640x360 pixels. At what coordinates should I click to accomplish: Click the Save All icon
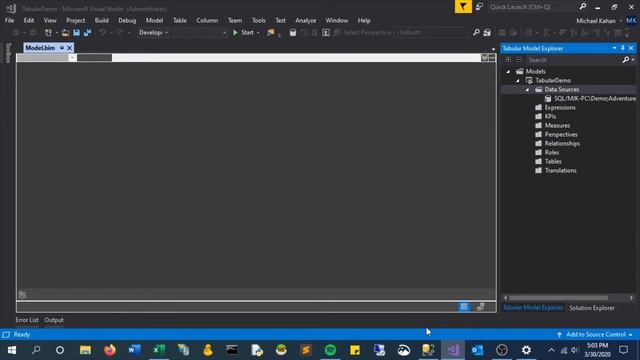(x=87, y=33)
